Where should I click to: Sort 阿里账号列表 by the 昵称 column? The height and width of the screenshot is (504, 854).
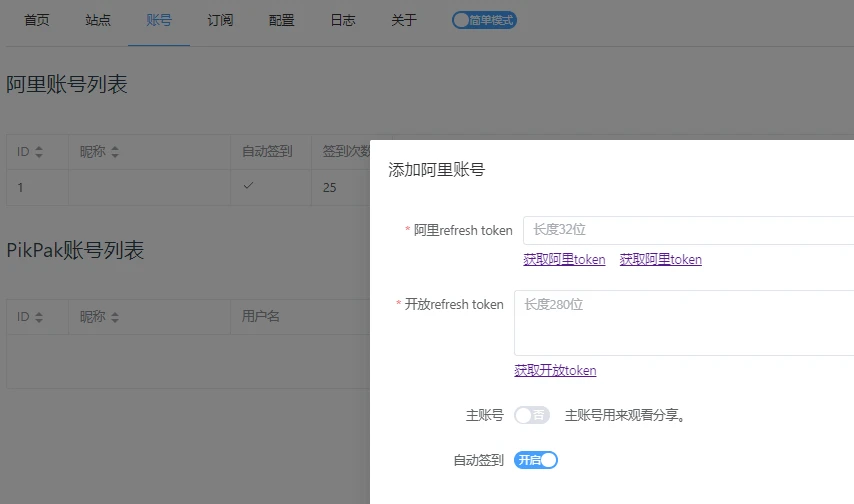[x=114, y=152]
